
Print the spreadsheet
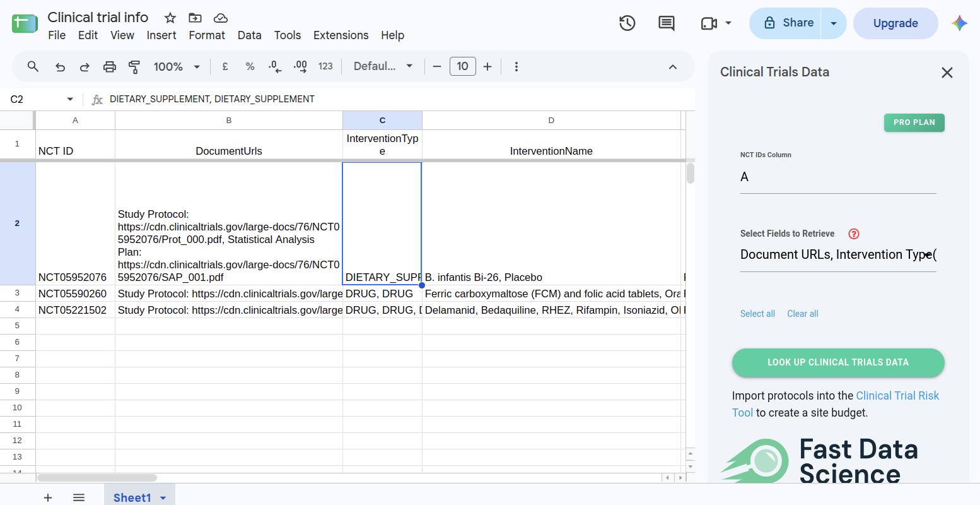[x=110, y=66]
